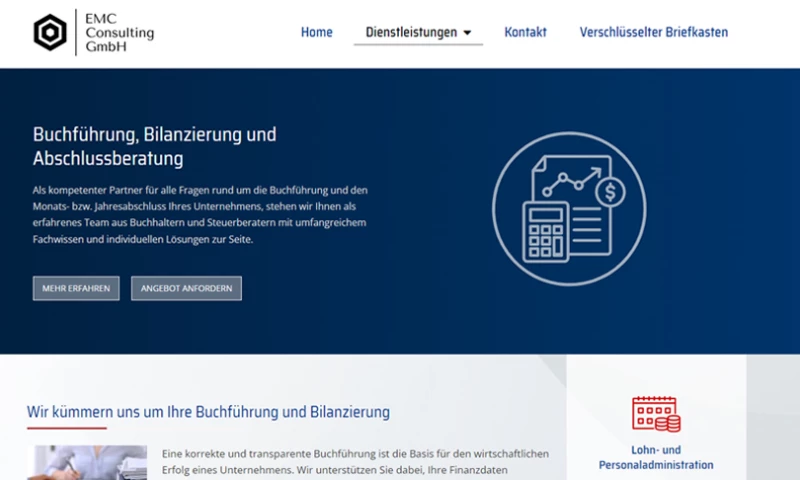Click paragraph starting 'Eine korrekte und transparente'

(355, 462)
